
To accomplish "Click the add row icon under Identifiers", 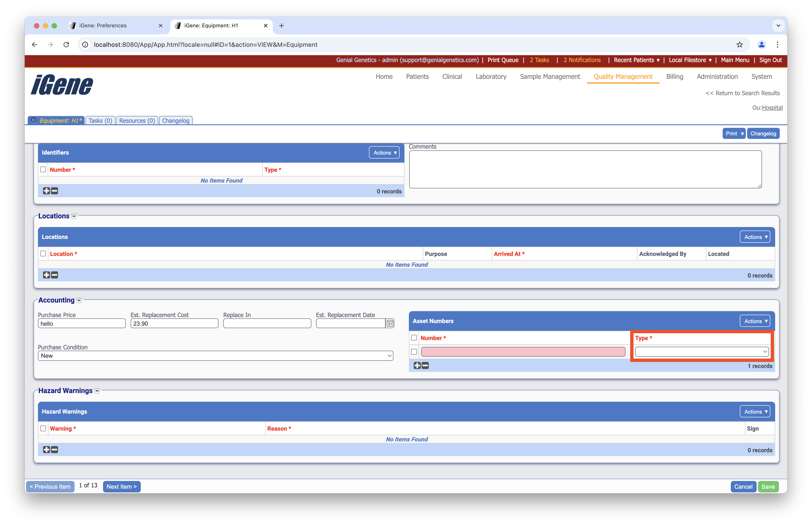I will coord(46,191).
